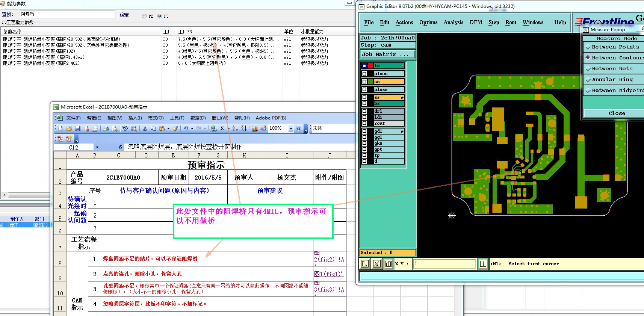The width and height of the screenshot is (644, 316).
Task: Click the blue Help question icon in Excel
Action: pyautogui.click(x=298, y=129)
